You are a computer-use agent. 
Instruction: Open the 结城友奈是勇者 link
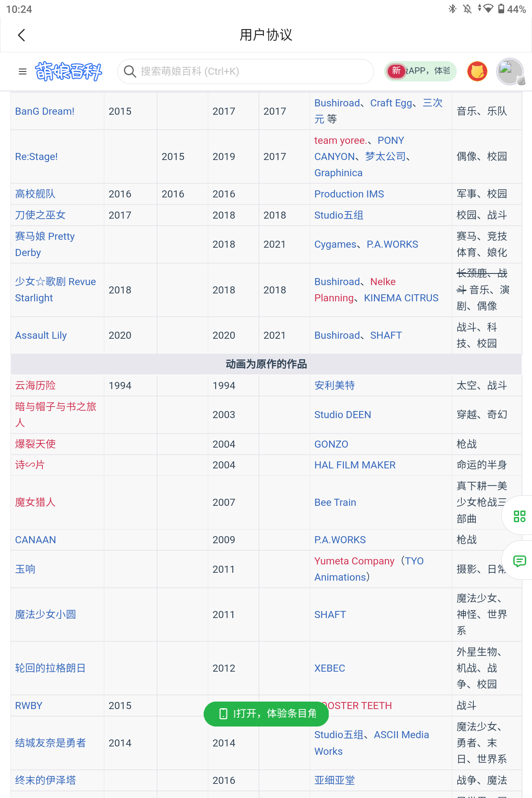pos(51,743)
